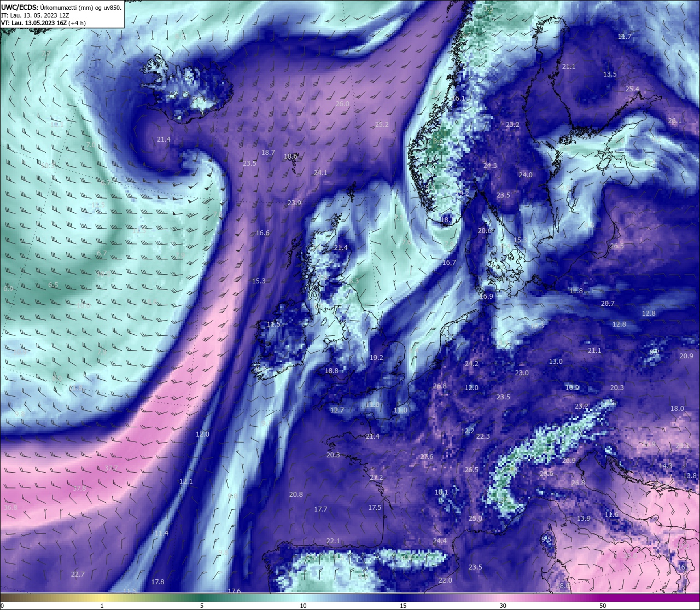Screen dimensions: 700x610
Task: Click the '17.6' value at the bottom edge
Action: click(x=234, y=591)
